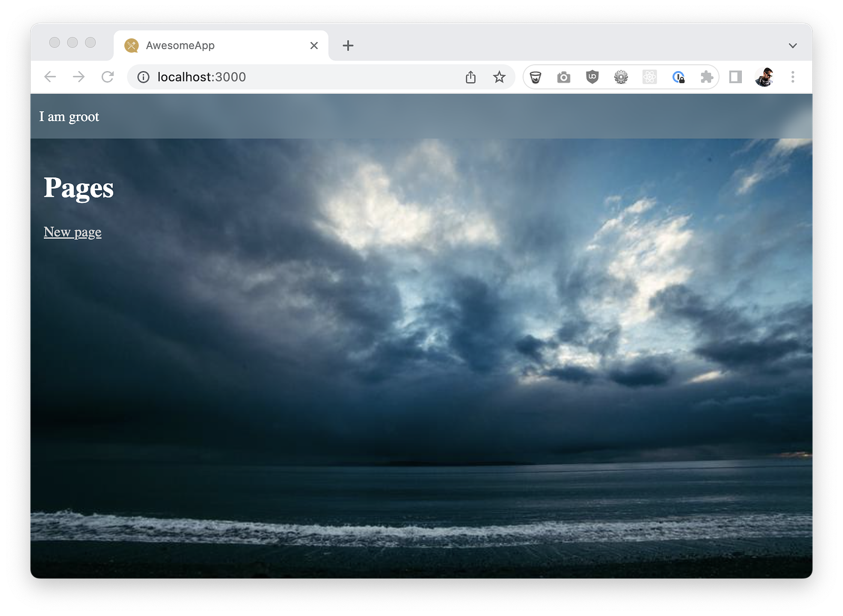Open the extensions puzzle-piece menu
The width and height of the screenshot is (843, 616).
pos(707,77)
